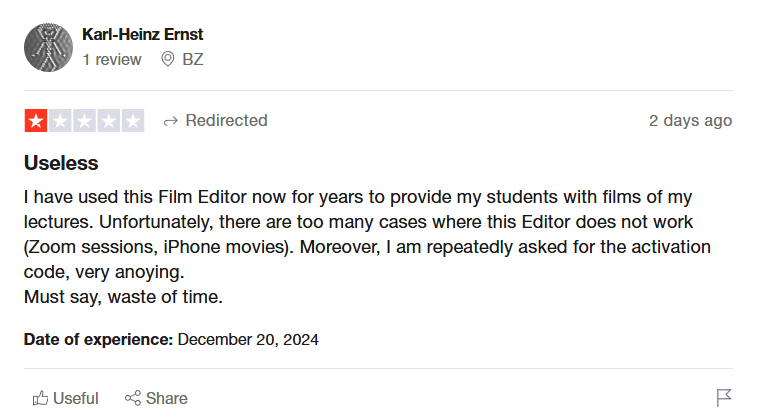Click the BZ country label
Image resolution: width=757 pixels, height=418 pixels.
click(x=192, y=59)
